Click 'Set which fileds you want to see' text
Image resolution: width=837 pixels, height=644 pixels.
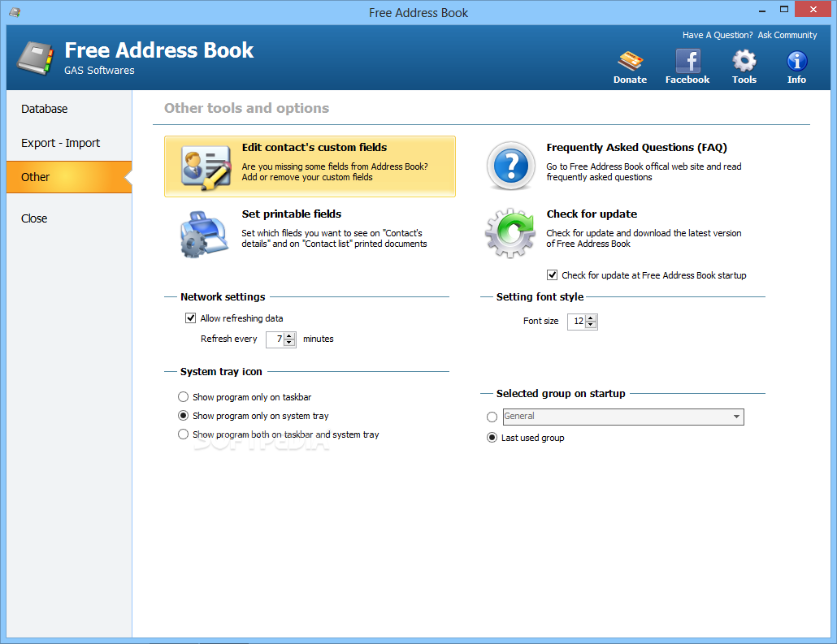point(305,233)
